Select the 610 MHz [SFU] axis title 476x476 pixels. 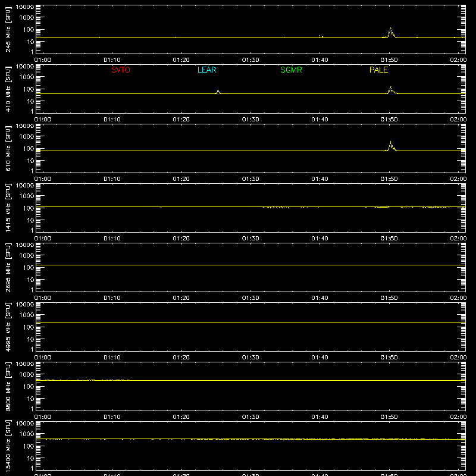coord(8,148)
